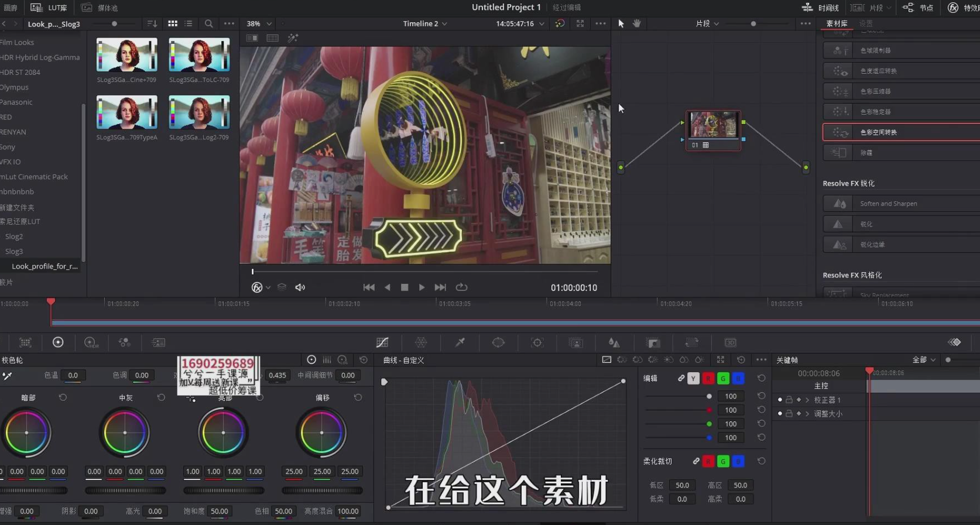
Task: Toggle loop playback
Action: click(x=461, y=287)
